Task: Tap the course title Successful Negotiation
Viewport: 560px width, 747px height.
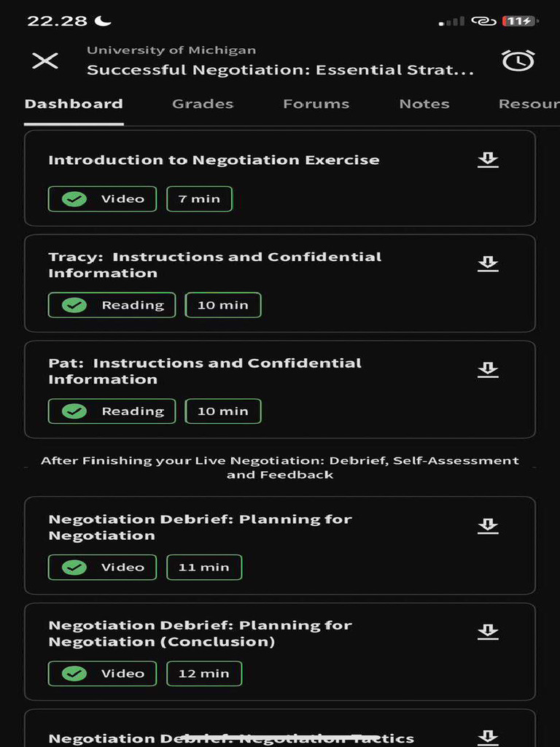Action: (x=280, y=70)
